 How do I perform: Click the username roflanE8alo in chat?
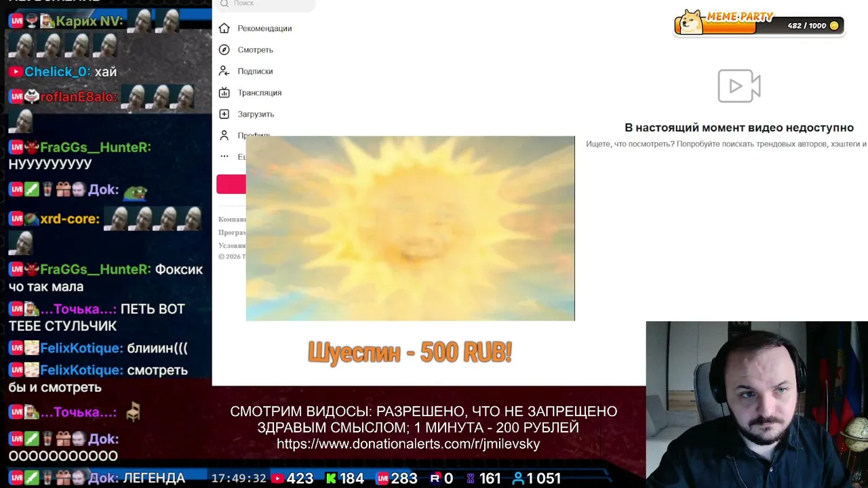[x=78, y=97]
